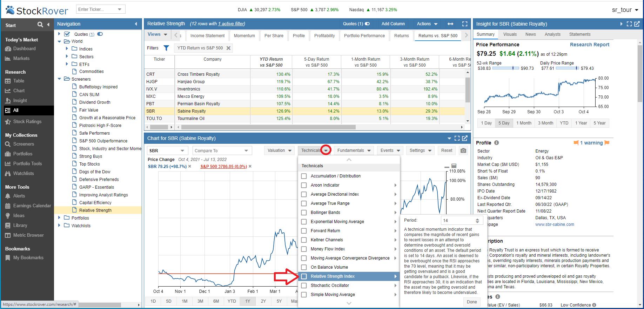Image resolution: width=644 pixels, height=309 pixels.
Task: Switch to the Momentum tab
Action: pos(244,36)
